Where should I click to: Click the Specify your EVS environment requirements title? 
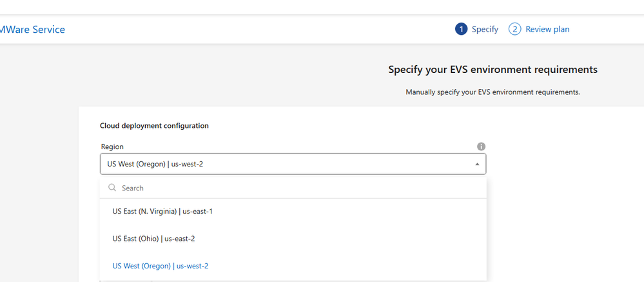pyautogui.click(x=493, y=69)
